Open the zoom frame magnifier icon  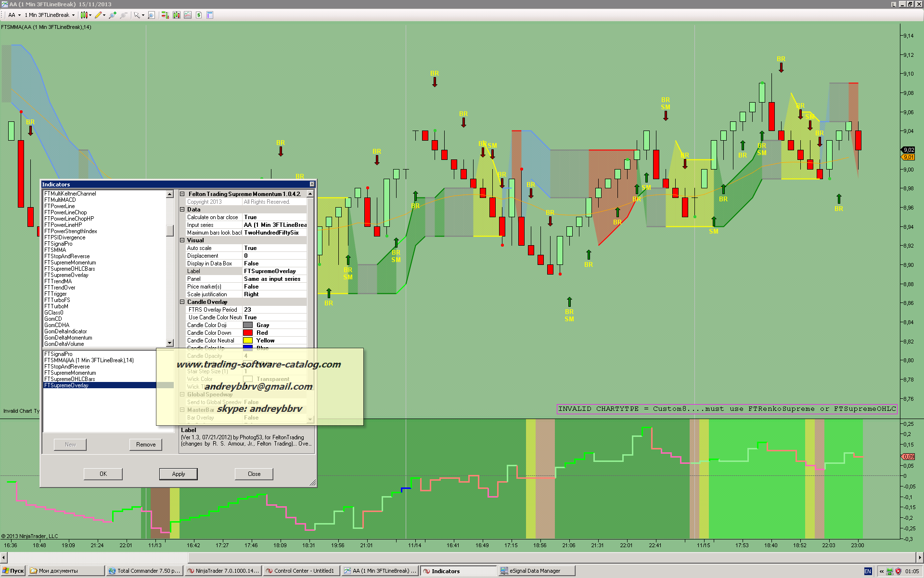pyautogui.click(x=151, y=15)
